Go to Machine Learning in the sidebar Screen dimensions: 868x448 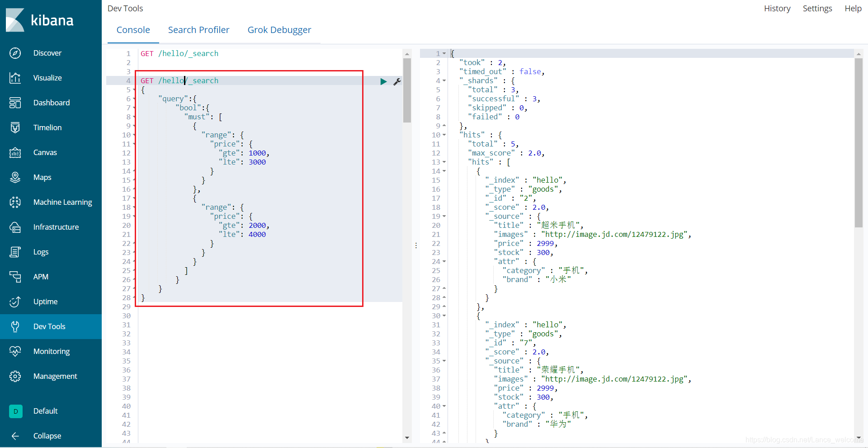coord(63,202)
